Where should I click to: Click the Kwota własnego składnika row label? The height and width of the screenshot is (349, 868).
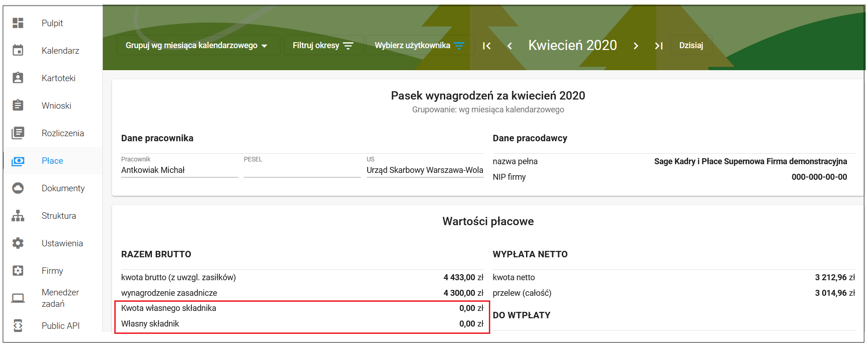tap(168, 308)
